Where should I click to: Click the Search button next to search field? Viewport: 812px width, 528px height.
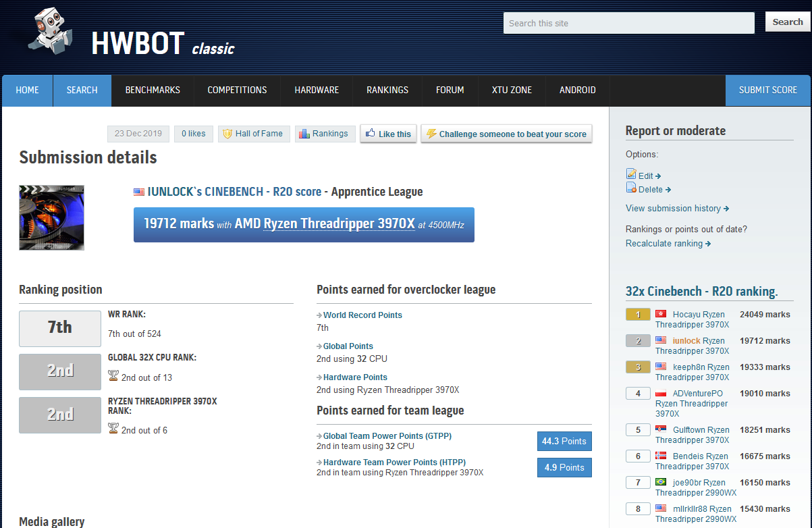pyautogui.click(x=787, y=22)
